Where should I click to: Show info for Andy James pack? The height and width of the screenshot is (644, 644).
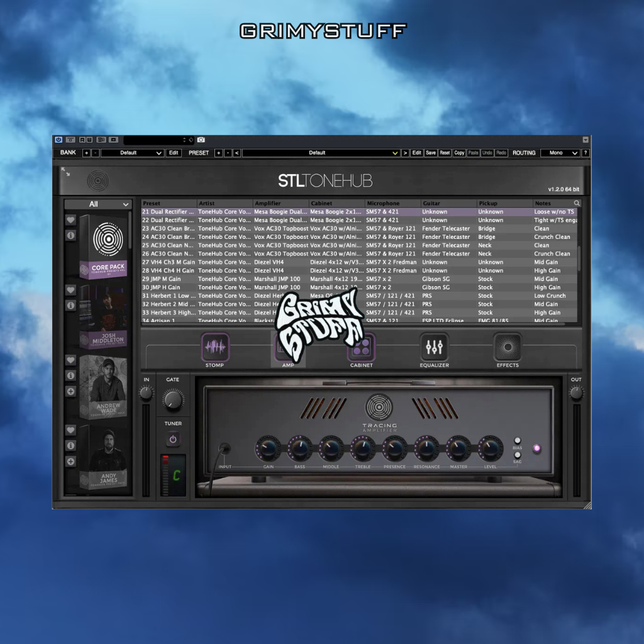pyautogui.click(x=70, y=446)
